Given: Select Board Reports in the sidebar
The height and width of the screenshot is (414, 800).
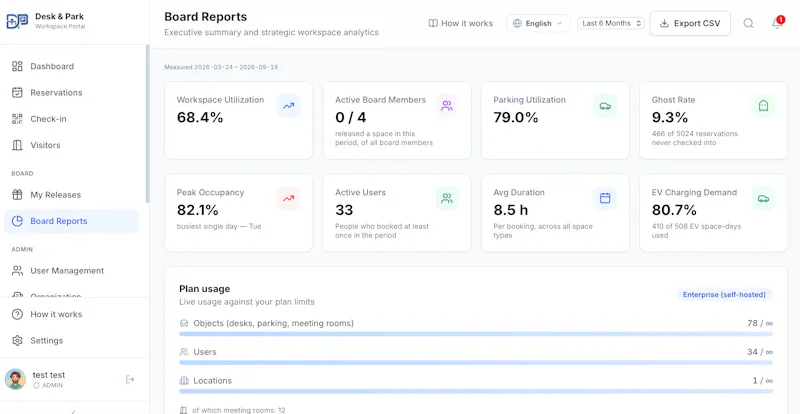Looking at the screenshot, I should coord(71,221).
